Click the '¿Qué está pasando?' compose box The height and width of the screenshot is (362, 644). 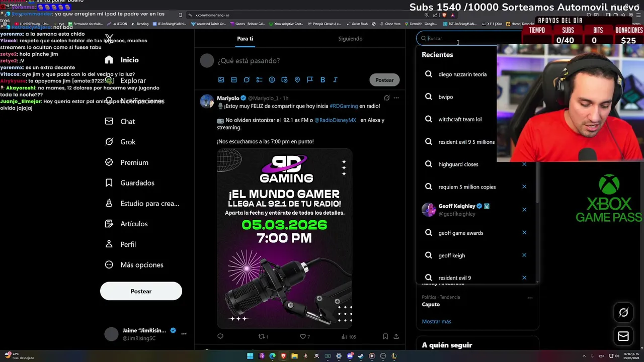point(249,61)
